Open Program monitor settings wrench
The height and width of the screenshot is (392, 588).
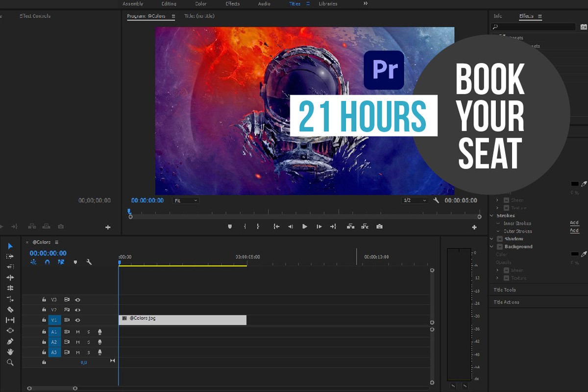pyautogui.click(x=436, y=200)
